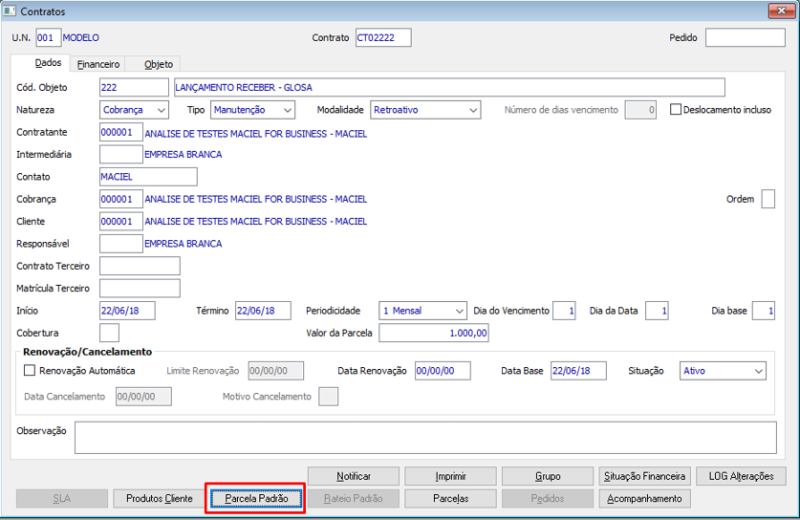Click the SLA button
The image size is (800, 520).
(62, 499)
